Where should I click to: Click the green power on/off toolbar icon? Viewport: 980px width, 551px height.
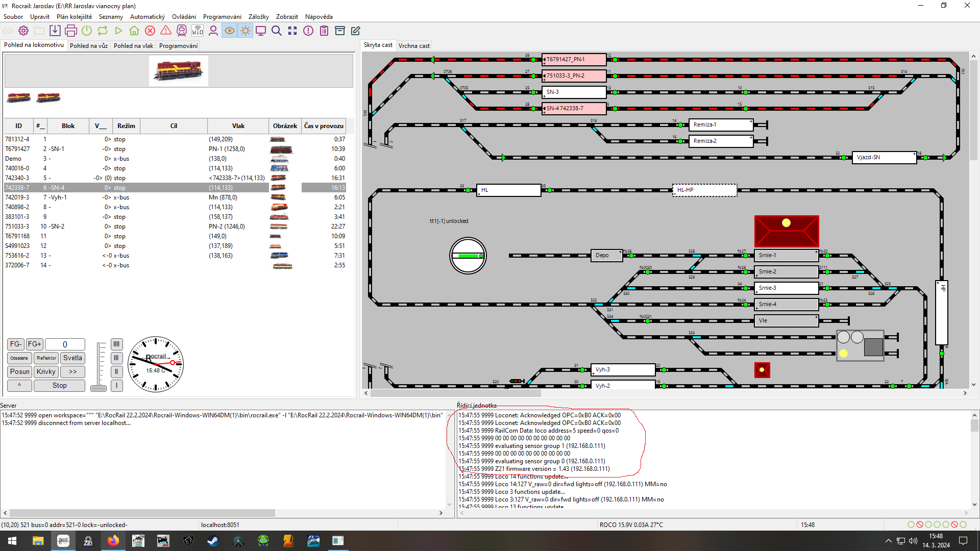87,31
